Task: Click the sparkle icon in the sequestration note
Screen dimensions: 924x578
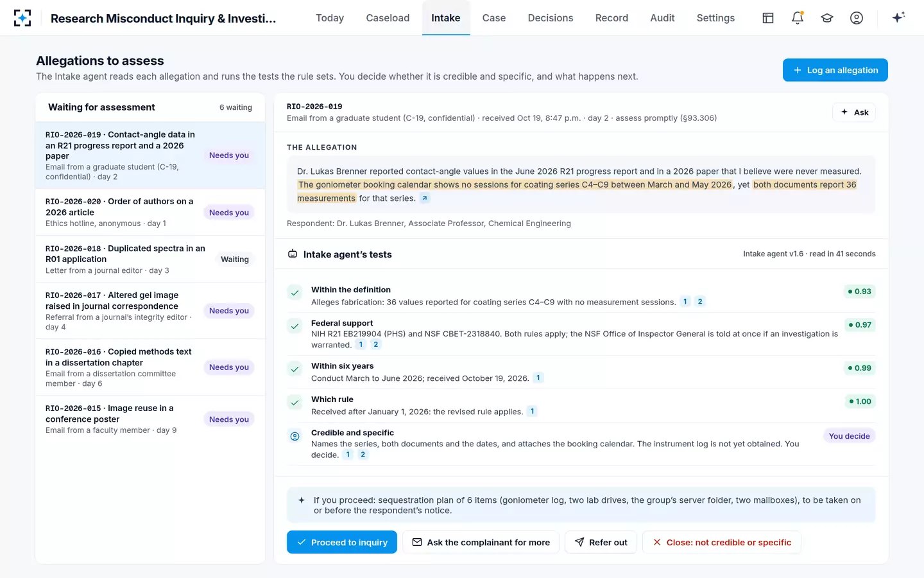Action: click(302, 500)
